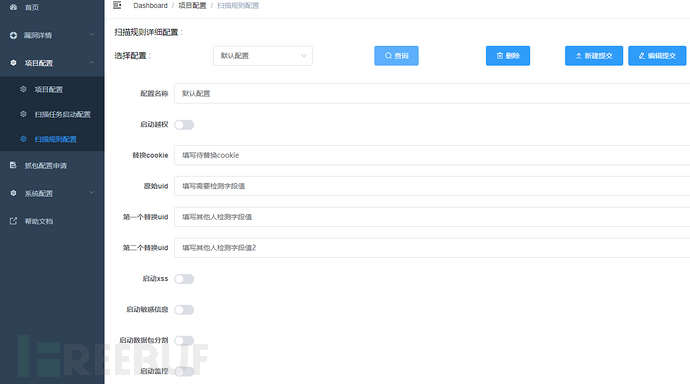Image resolution: width=690 pixels, height=384 pixels.
Task: Open the 首页 home icon in sidebar
Action: (13, 7)
